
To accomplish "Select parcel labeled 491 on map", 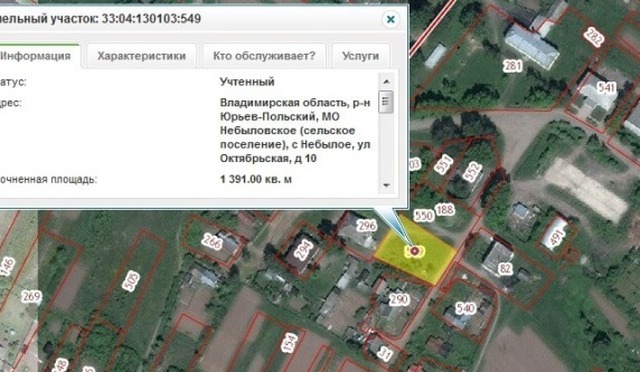I will 557,236.
